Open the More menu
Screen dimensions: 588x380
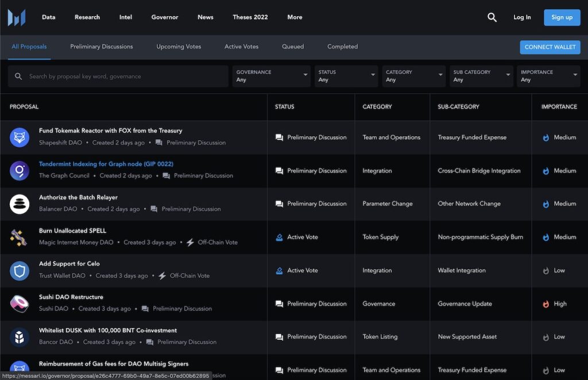pos(295,17)
